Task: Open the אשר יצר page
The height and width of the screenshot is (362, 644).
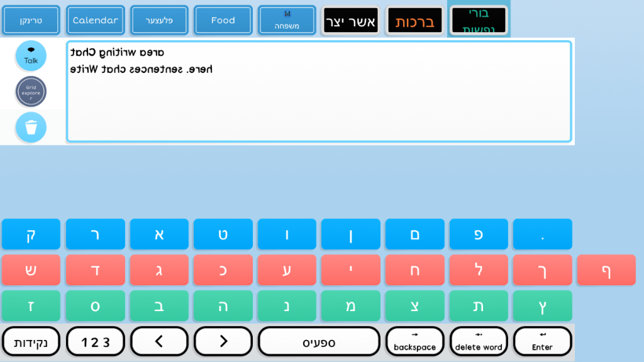Action: click(350, 21)
